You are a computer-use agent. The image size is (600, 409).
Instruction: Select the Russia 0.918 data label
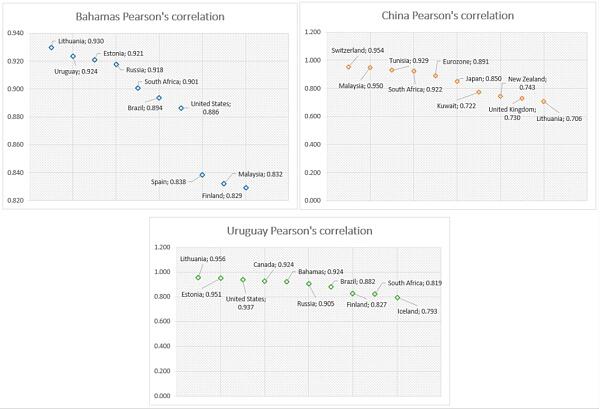click(x=145, y=70)
